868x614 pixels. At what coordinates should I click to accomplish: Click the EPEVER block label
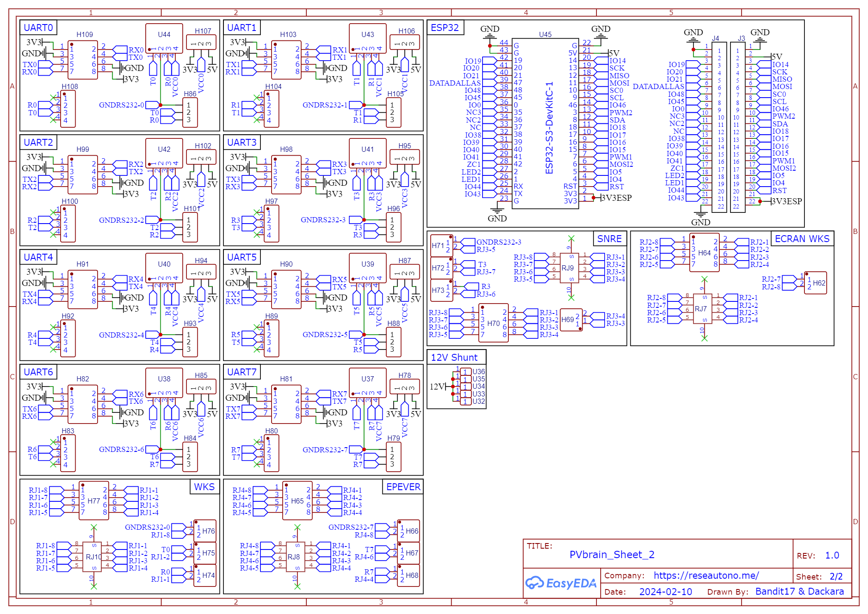pyautogui.click(x=403, y=487)
